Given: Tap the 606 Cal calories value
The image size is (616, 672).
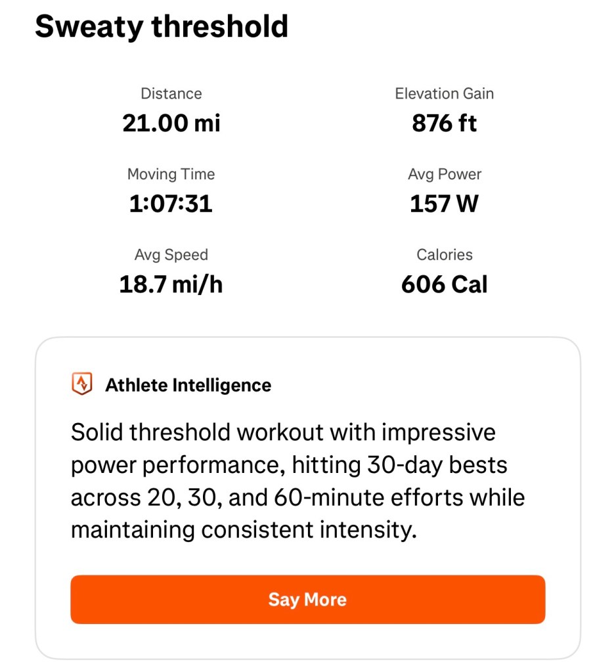Looking at the screenshot, I should pos(445,284).
